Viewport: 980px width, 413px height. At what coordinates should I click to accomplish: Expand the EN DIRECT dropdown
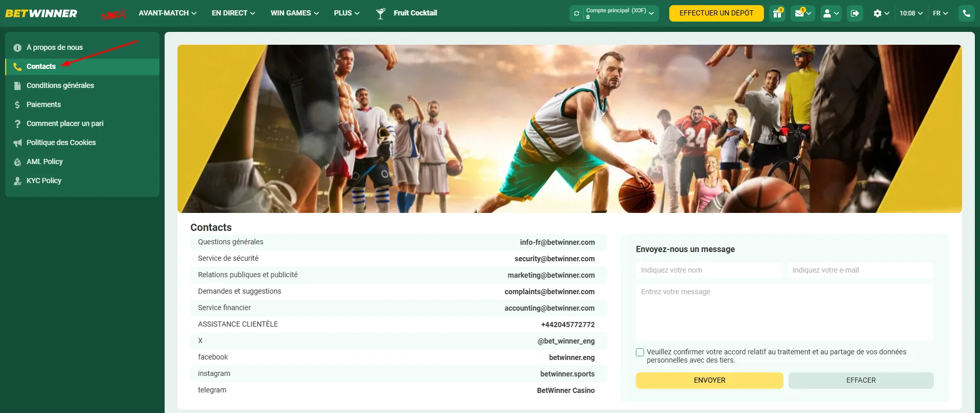tap(234, 13)
